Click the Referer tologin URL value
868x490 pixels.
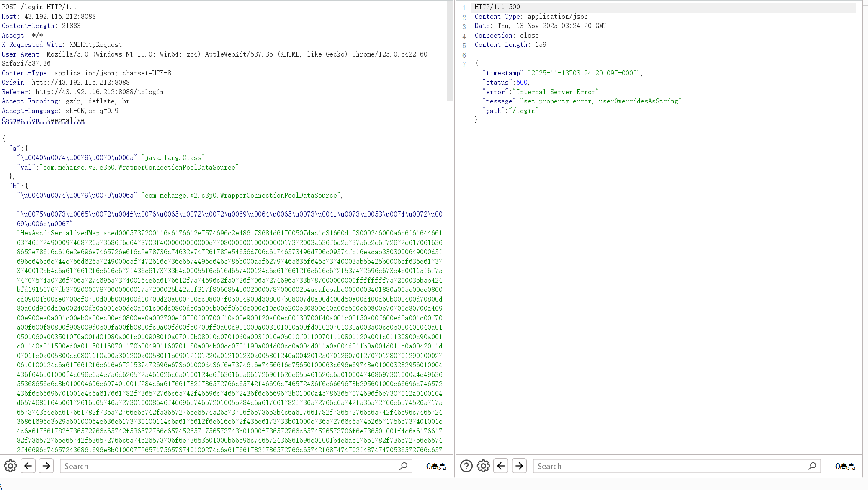pyautogui.click(x=100, y=92)
